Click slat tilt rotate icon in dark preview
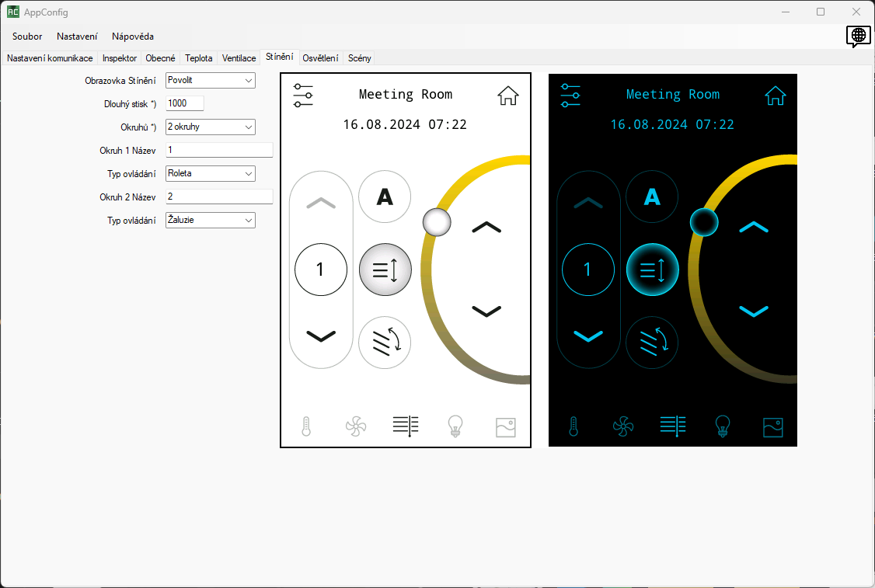This screenshot has width=875, height=588. point(652,343)
